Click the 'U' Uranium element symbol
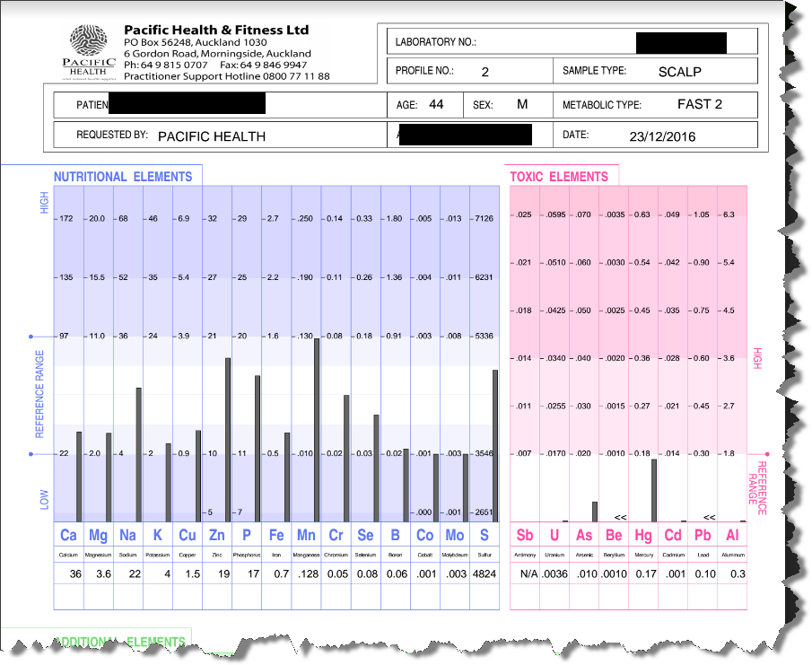812x665 pixels. pos(554,535)
